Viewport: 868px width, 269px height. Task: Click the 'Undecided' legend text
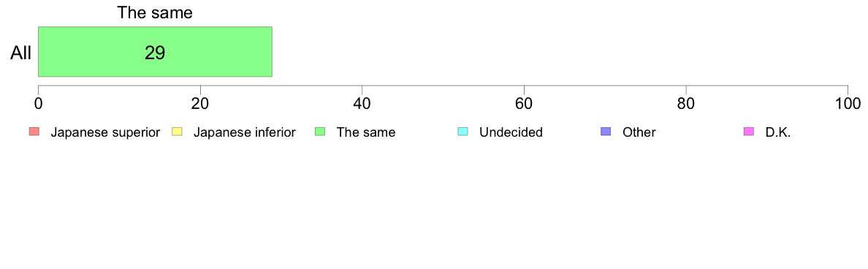point(511,133)
